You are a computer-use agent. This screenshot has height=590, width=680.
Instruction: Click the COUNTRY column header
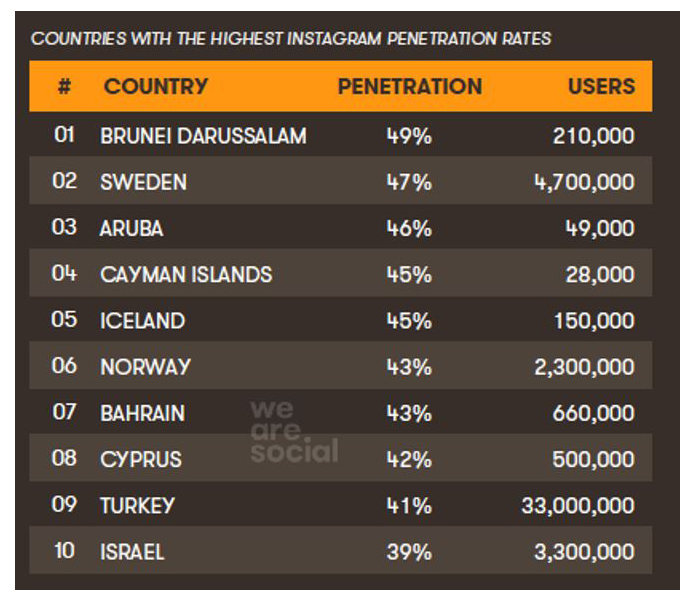pyautogui.click(x=156, y=86)
